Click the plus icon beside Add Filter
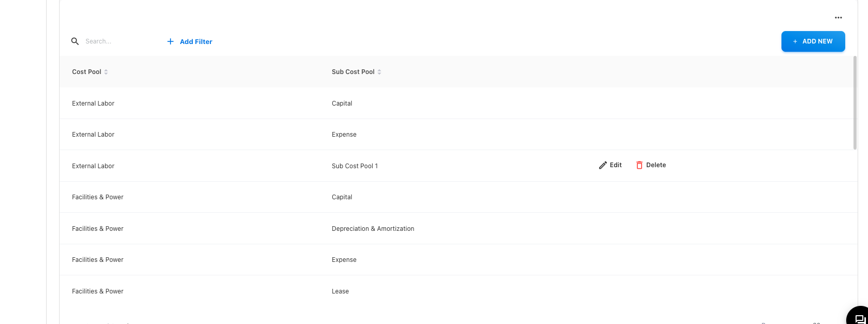Screen dimensions: 868x324 pyautogui.click(x=170, y=41)
